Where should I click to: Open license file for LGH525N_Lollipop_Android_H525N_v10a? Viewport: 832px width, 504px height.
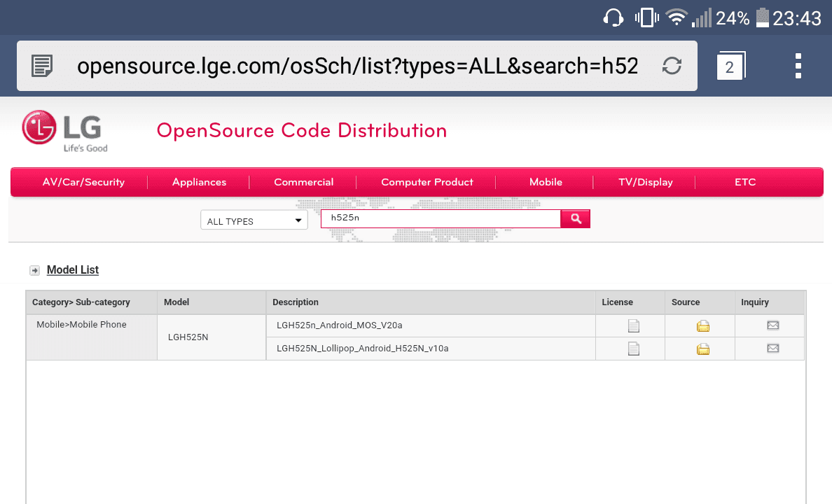tap(634, 349)
